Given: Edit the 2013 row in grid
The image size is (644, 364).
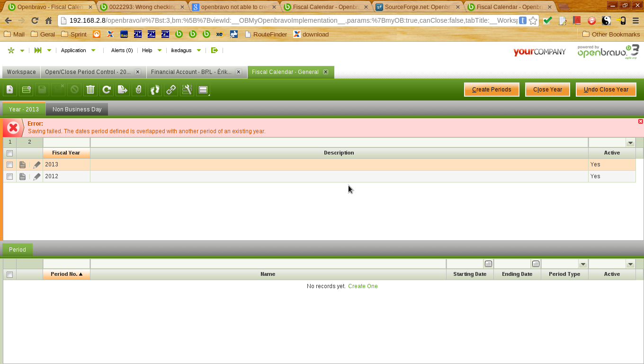Looking at the screenshot, I should click(36, 164).
